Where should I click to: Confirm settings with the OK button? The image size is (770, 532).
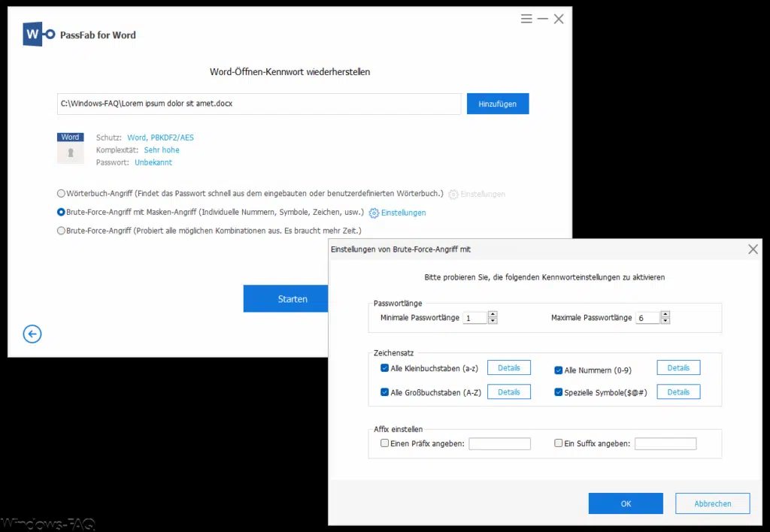[x=626, y=503]
